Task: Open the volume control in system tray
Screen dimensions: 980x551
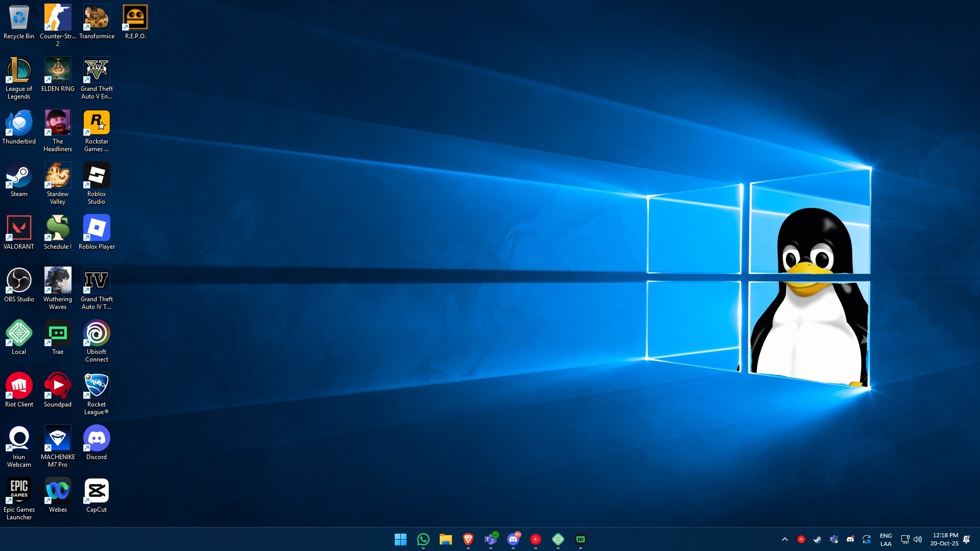Action: pyautogui.click(x=918, y=539)
